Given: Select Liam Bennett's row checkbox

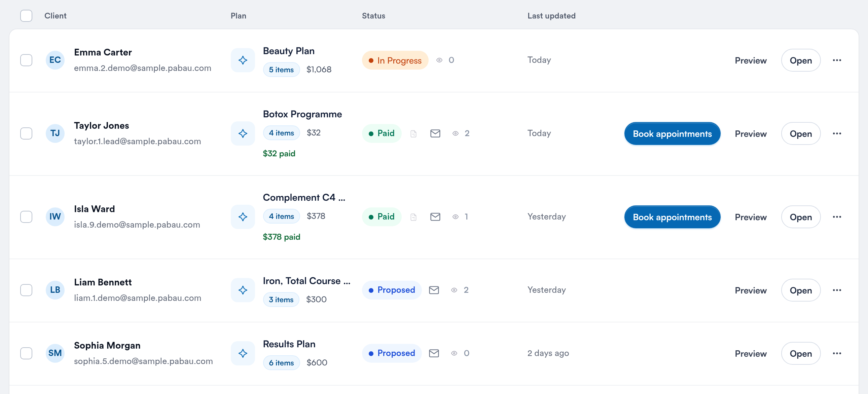Looking at the screenshot, I should click(x=26, y=290).
